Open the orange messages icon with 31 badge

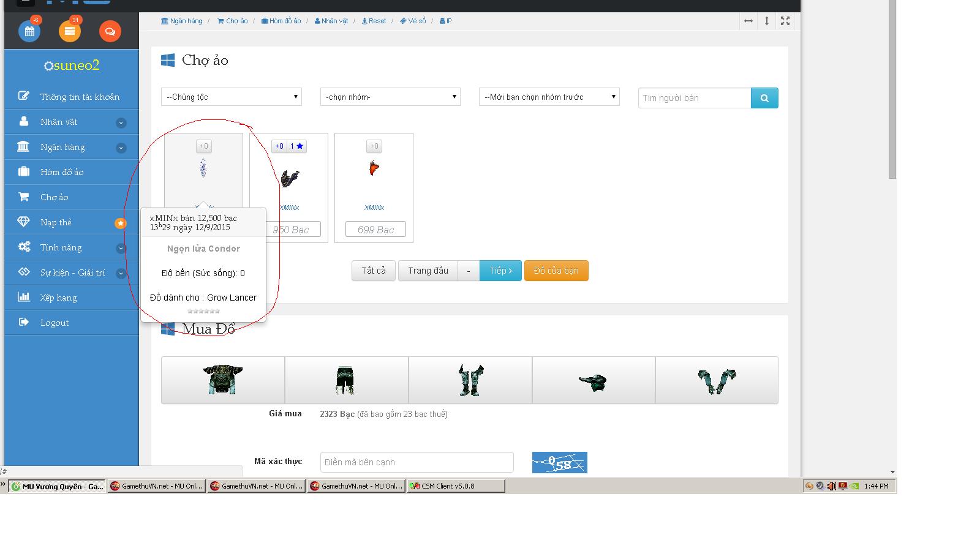tap(70, 31)
